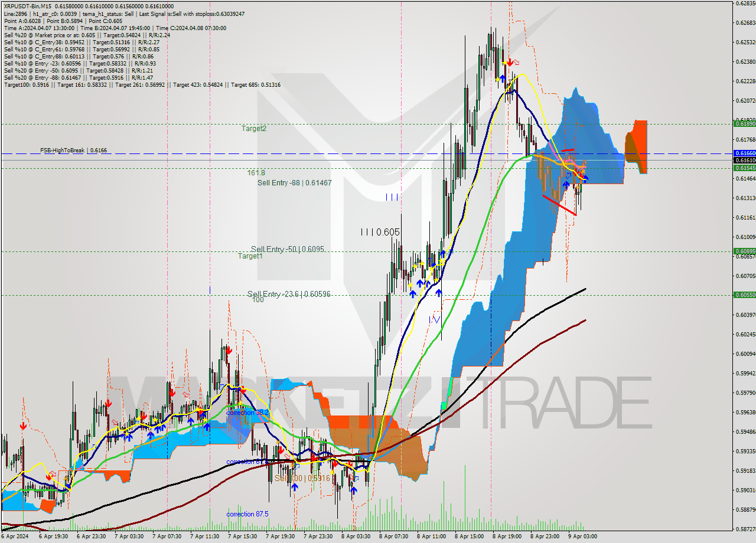Click the '7 Apr 11:30' time axis label
The height and width of the screenshot is (543, 756).
click(206, 537)
